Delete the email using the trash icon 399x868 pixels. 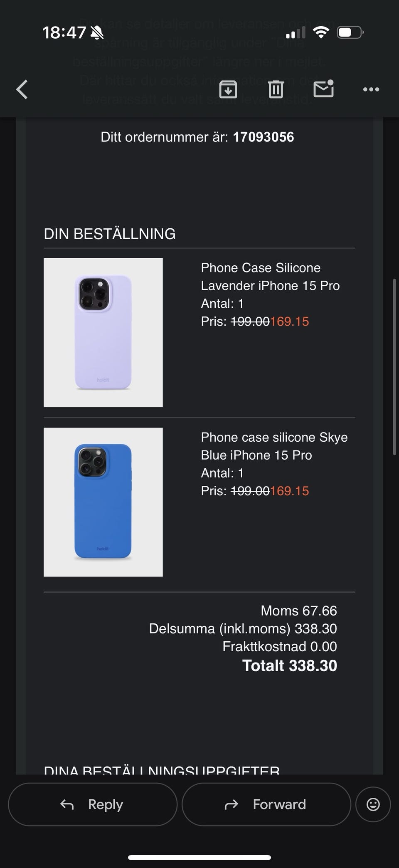(x=276, y=89)
